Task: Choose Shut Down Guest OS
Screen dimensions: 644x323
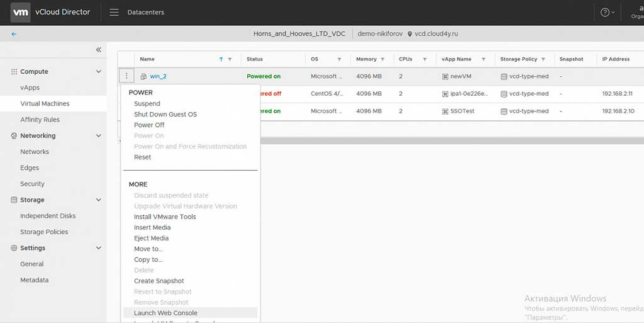Action: point(165,114)
